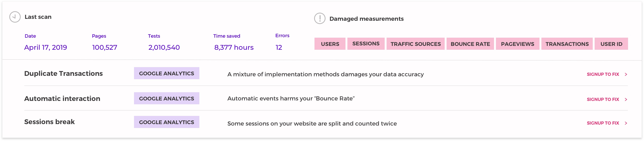Click the Damaged measurements warning icon

(x=320, y=18)
